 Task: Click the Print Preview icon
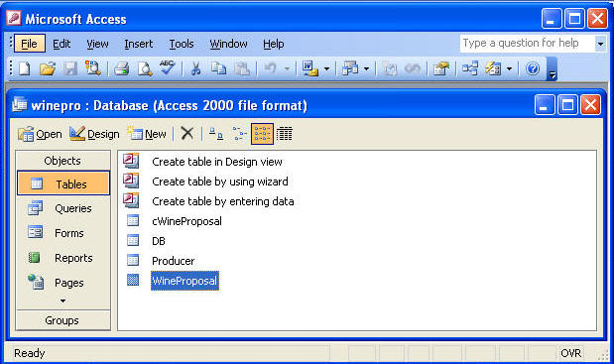click(x=145, y=68)
